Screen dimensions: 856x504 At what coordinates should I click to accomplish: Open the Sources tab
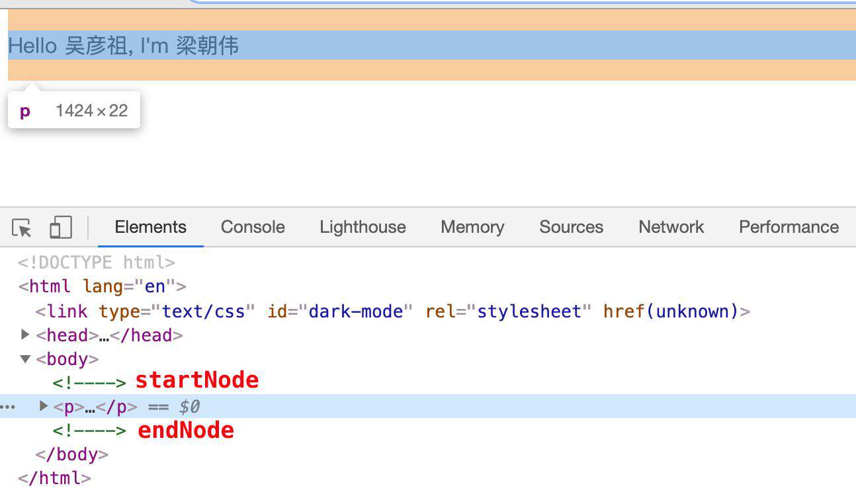571,228
